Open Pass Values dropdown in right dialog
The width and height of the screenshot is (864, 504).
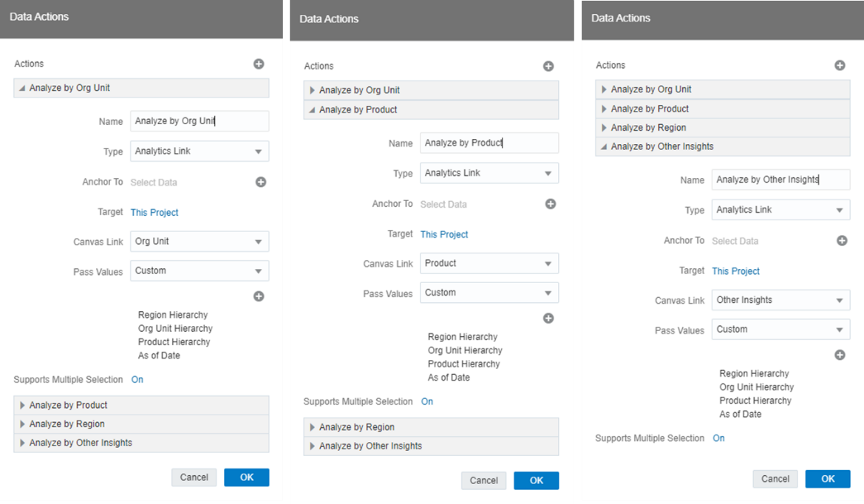[x=780, y=330]
